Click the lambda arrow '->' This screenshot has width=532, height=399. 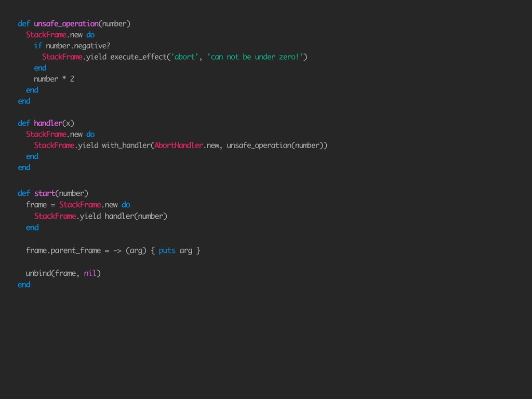pos(117,251)
